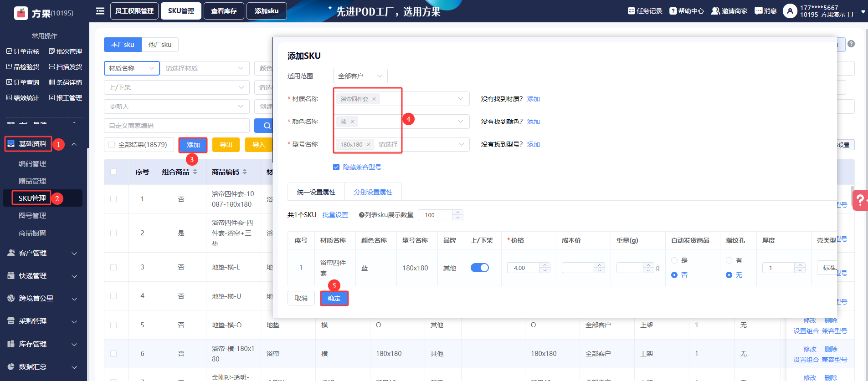Switch to 他厂sku tab
Viewport: 868px width, 381px height.
159,45
